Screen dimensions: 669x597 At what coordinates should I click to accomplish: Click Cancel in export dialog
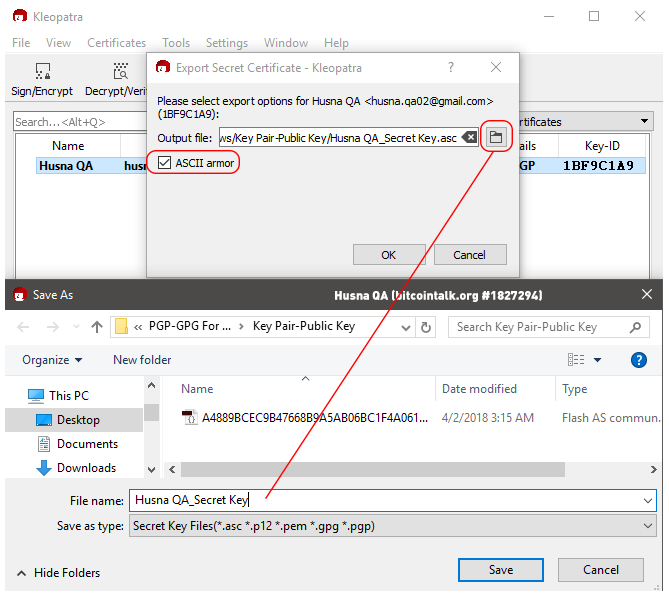[x=469, y=255]
